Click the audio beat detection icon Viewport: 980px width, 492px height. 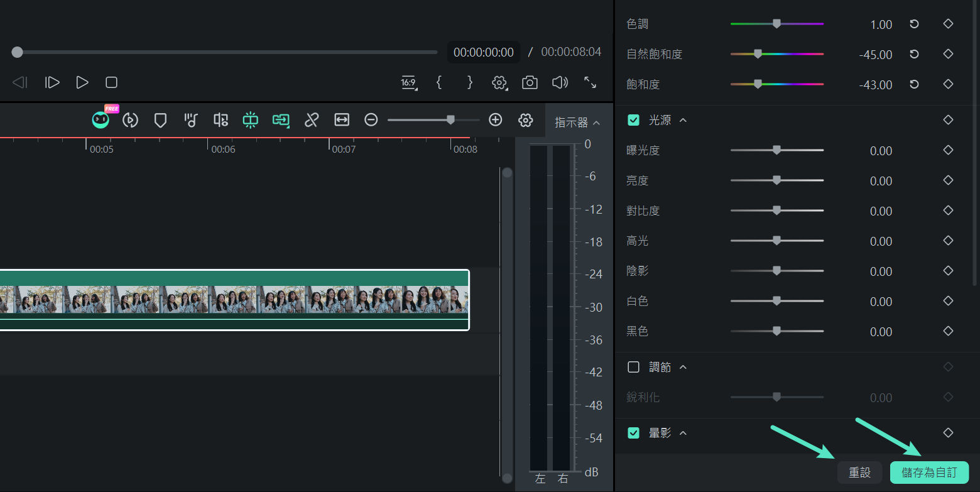(x=190, y=120)
